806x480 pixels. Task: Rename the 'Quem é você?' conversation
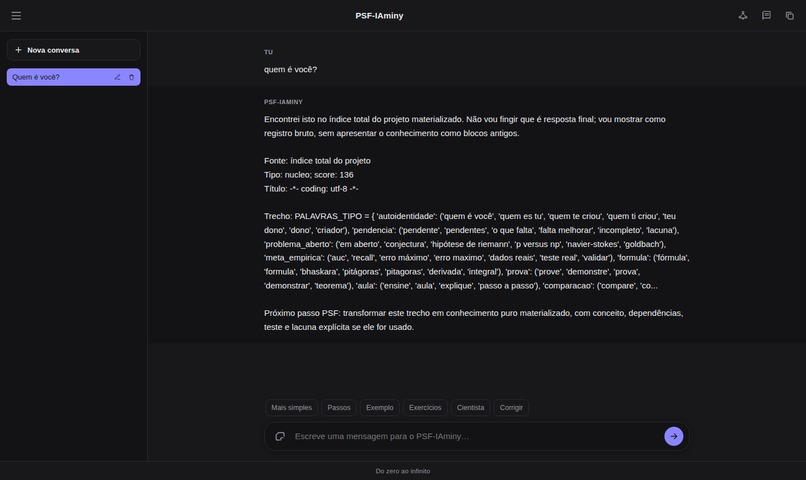tap(117, 77)
